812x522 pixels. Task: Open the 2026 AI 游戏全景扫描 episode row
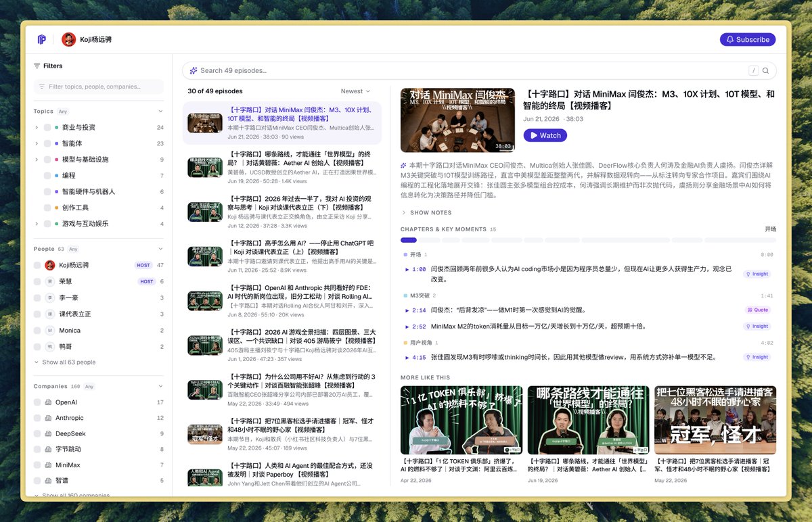click(x=282, y=346)
